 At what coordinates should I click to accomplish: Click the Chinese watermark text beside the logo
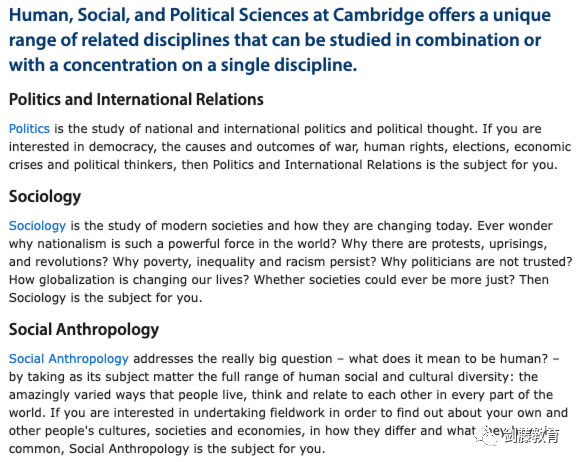pyautogui.click(x=531, y=435)
